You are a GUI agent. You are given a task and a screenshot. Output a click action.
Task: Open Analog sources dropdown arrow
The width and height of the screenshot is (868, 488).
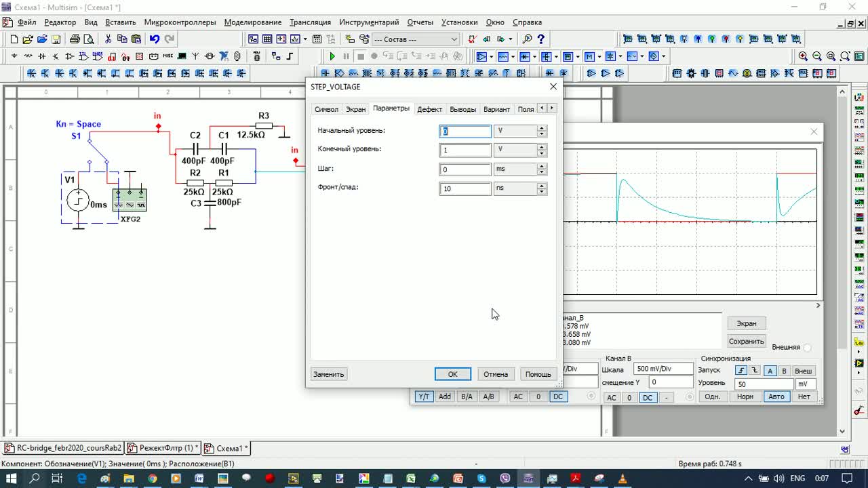[x=493, y=56]
